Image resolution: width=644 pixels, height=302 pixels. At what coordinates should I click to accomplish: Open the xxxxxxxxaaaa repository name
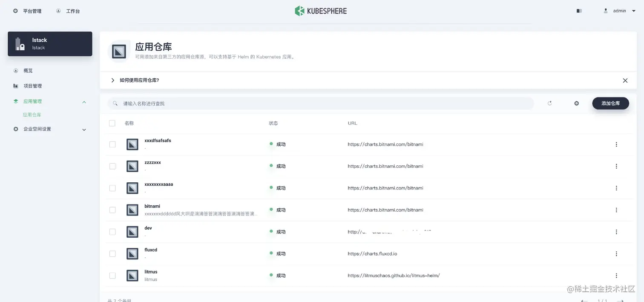pos(158,184)
